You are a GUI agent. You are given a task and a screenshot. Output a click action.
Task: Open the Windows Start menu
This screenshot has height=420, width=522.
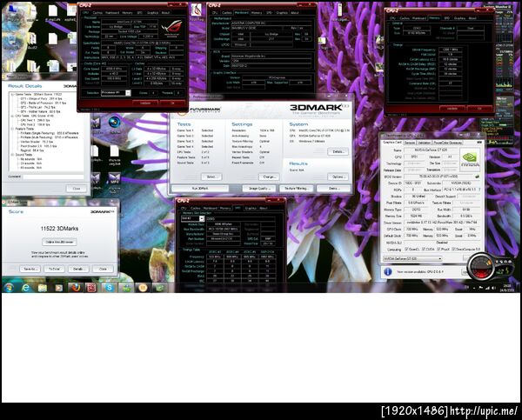[x=9, y=287]
